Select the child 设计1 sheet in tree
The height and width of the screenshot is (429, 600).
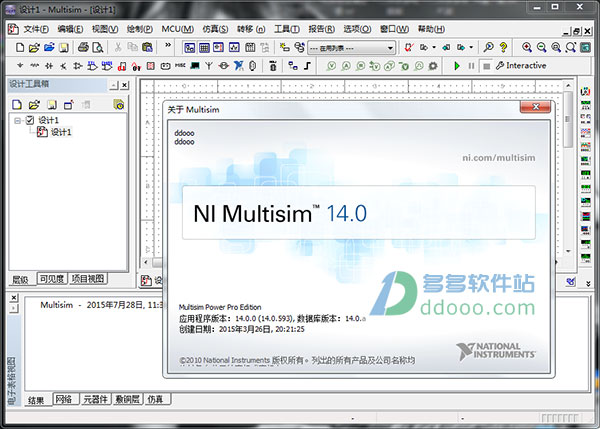[x=61, y=132]
